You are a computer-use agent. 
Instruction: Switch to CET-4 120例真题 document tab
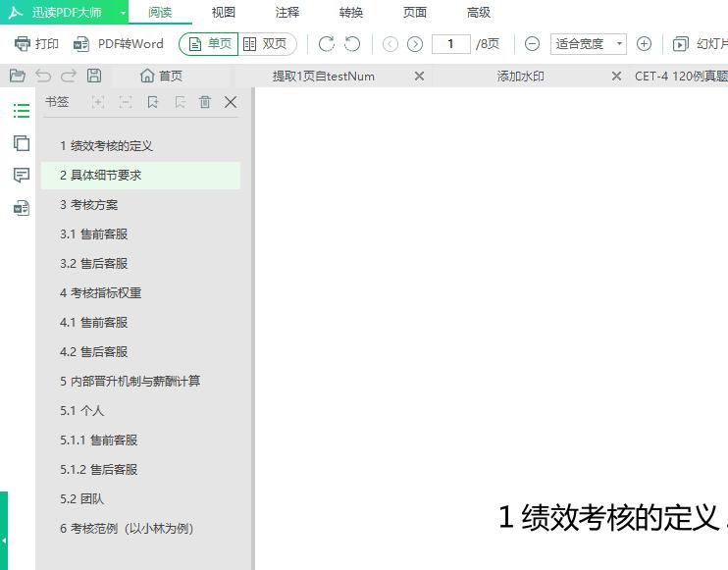(681, 77)
